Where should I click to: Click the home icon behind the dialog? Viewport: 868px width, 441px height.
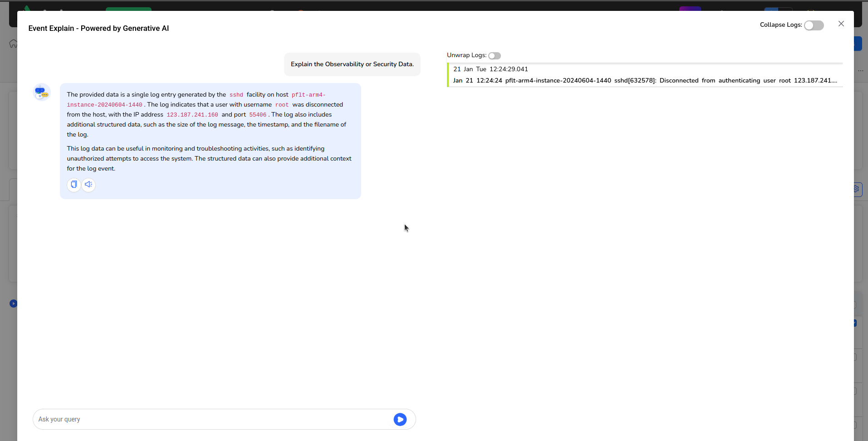point(13,44)
